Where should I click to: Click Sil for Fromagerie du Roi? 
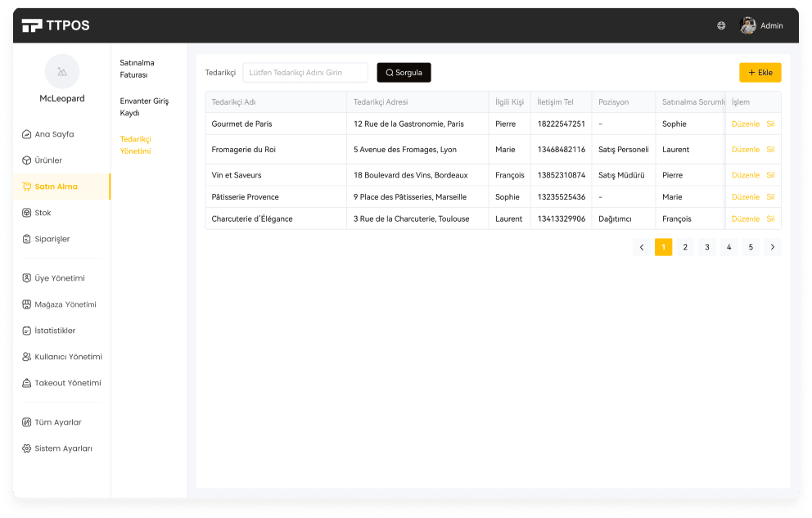[x=770, y=150]
